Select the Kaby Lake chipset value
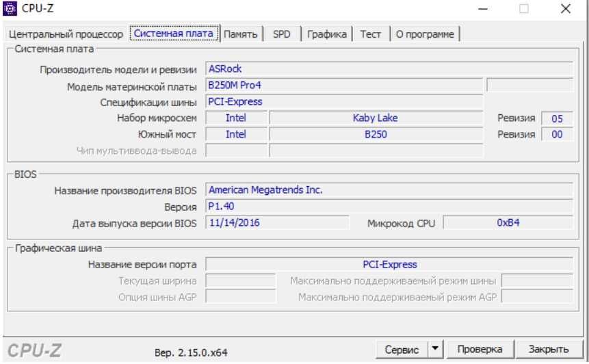Viewport: 589px width, 364px height. (x=376, y=118)
